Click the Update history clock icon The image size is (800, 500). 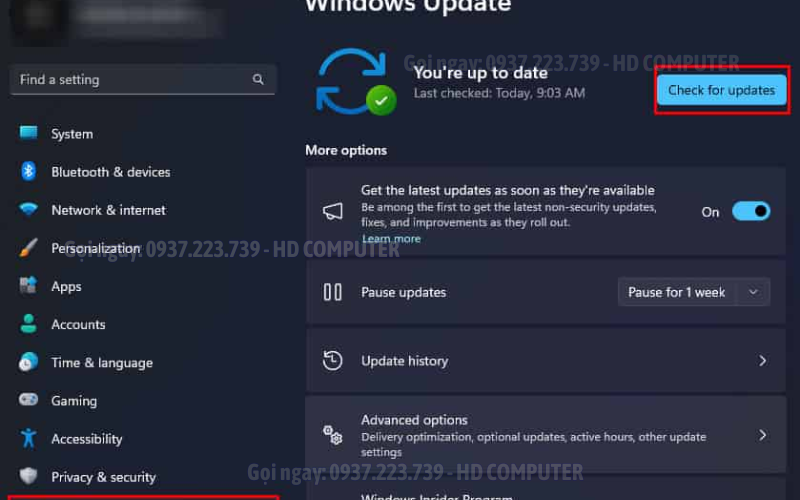[x=333, y=361]
